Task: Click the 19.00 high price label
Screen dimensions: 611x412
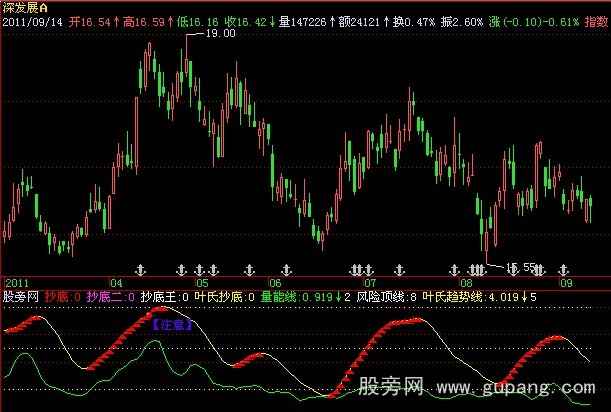Action: [x=221, y=34]
